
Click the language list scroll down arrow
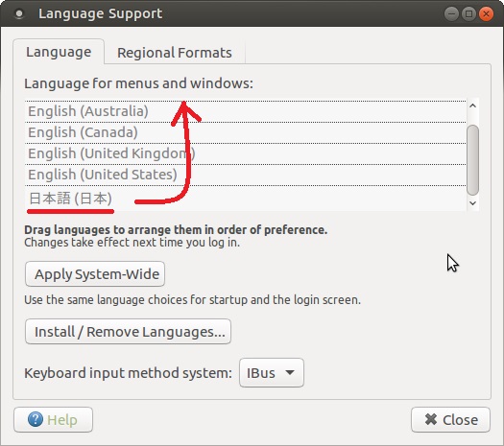click(x=472, y=203)
